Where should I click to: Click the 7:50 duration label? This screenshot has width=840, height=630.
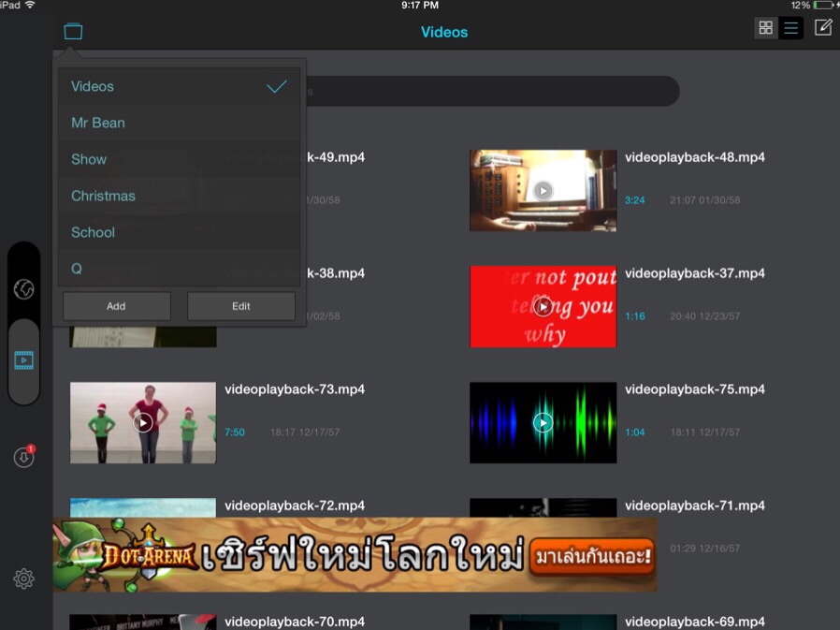pyautogui.click(x=235, y=432)
